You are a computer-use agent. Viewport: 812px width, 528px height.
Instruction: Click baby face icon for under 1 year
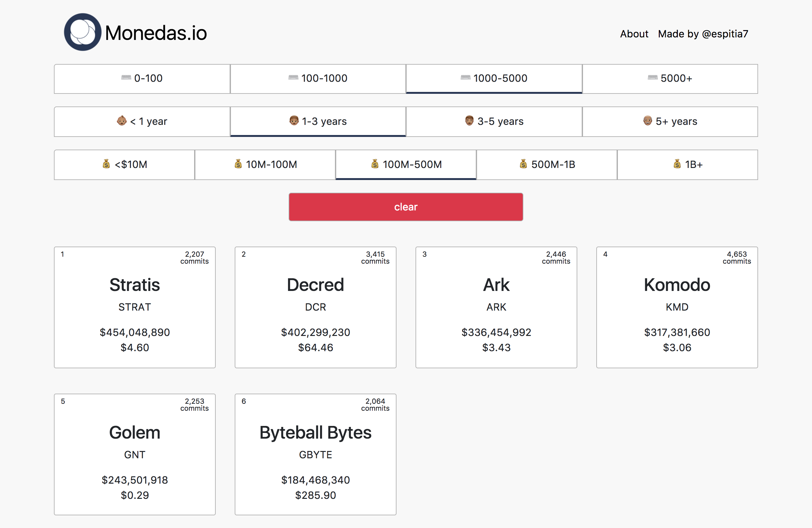click(x=121, y=121)
